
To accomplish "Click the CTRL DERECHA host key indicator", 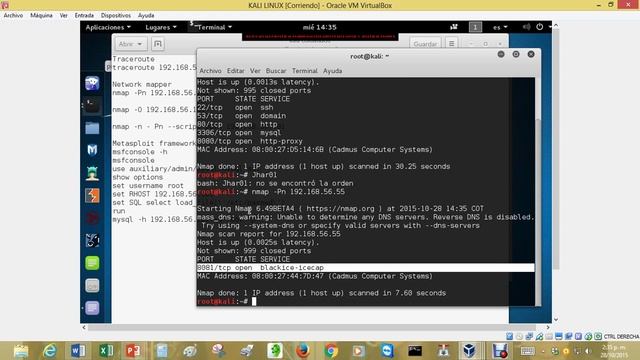I will point(621,336).
